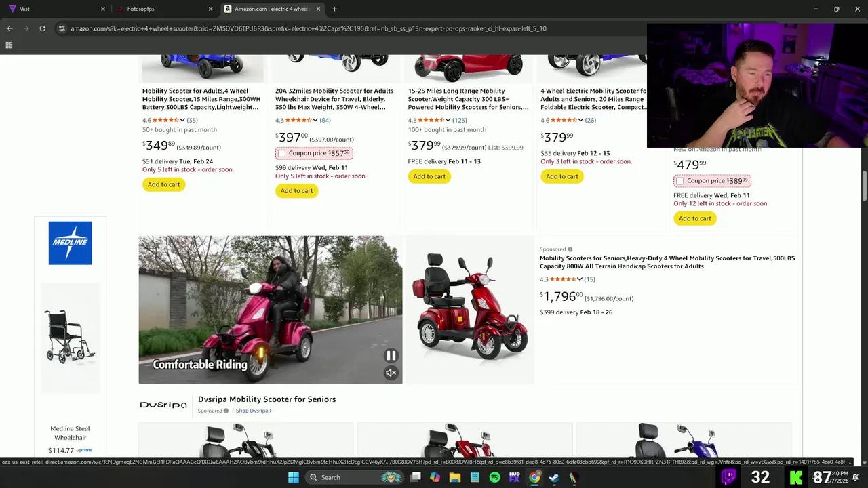Open the 15-25 Miles Long Range scooter listing
The image size is (868, 488).
point(468,99)
